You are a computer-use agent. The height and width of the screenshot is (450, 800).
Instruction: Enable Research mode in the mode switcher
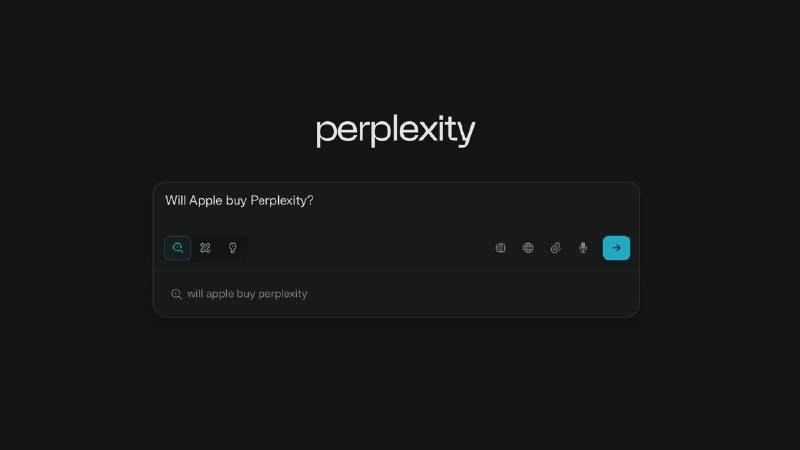tap(205, 248)
